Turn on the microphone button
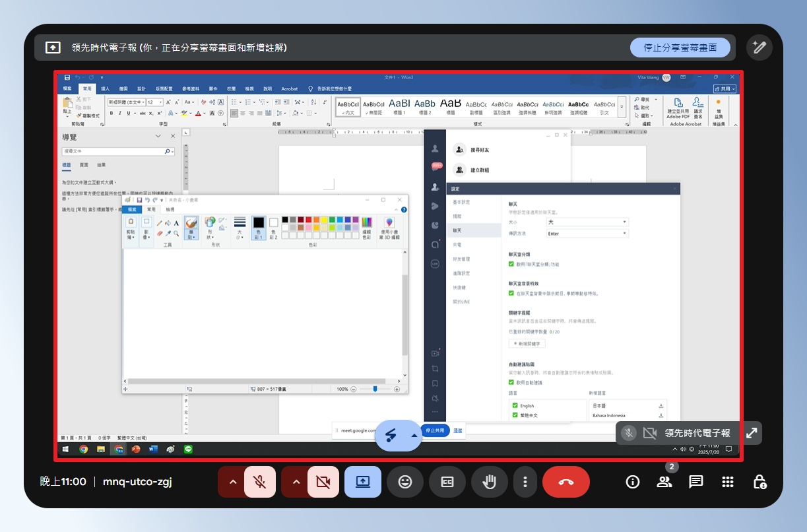Image resolution: width=807 pixels, height=532 pixels. click(260, 482)
